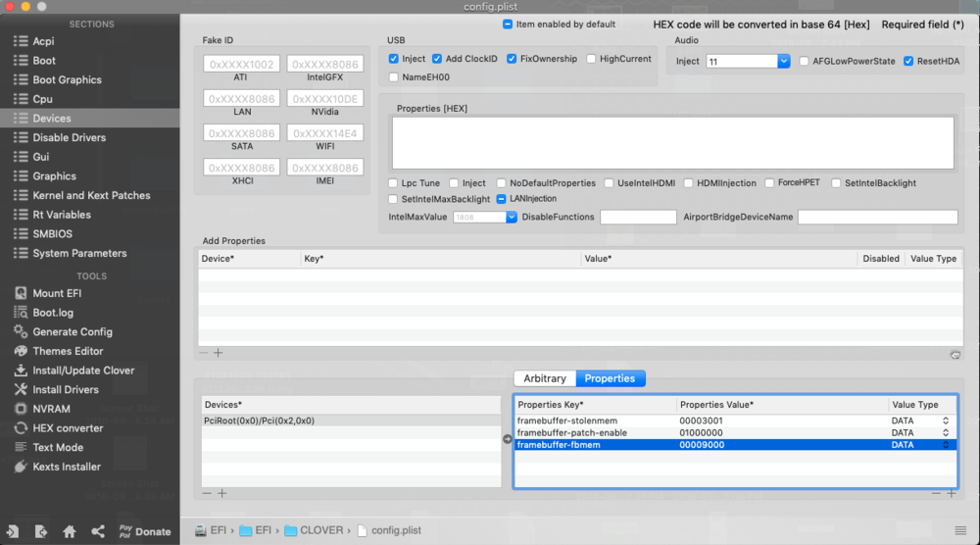Viewport: 980px width, 545px height.
Task: Click the share icon in bottom toolbar
Action: coord(98,531)
